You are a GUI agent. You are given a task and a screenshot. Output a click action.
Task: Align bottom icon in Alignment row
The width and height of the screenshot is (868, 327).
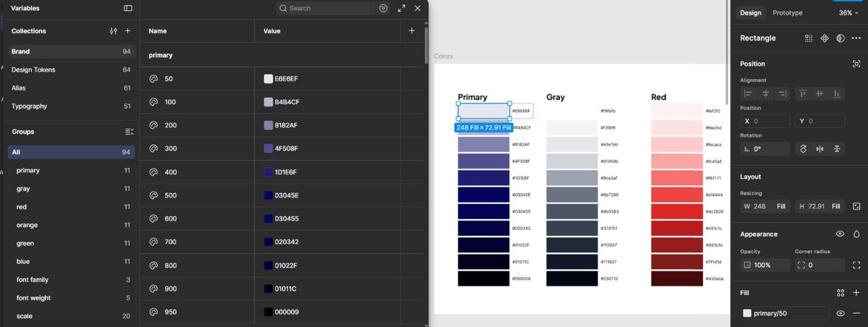pos(836,93)
